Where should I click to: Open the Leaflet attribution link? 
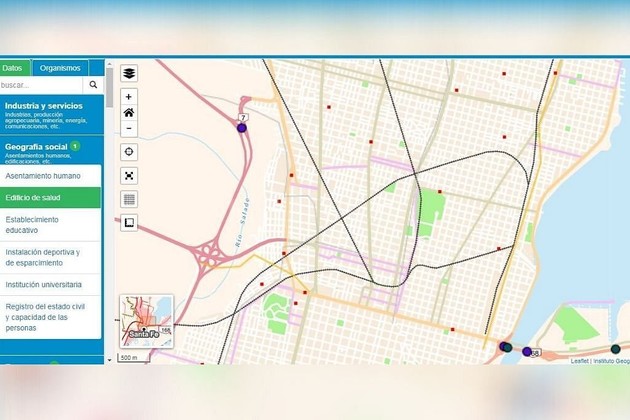click(x=579, y=360)
